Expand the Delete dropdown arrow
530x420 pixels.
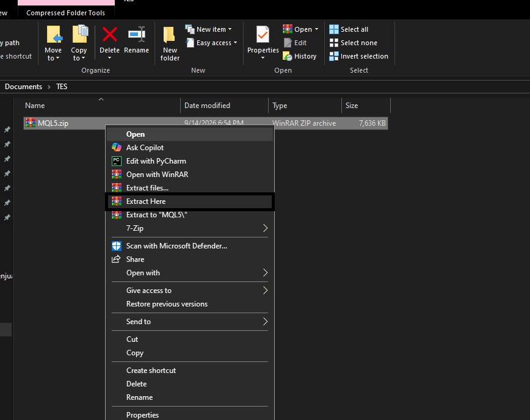point(109,58)
